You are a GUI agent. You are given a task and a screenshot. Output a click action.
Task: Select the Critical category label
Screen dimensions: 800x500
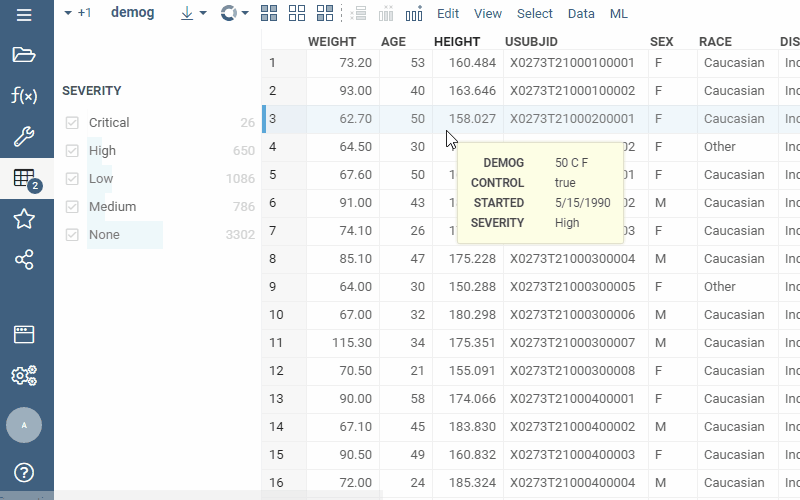(109, 122)
